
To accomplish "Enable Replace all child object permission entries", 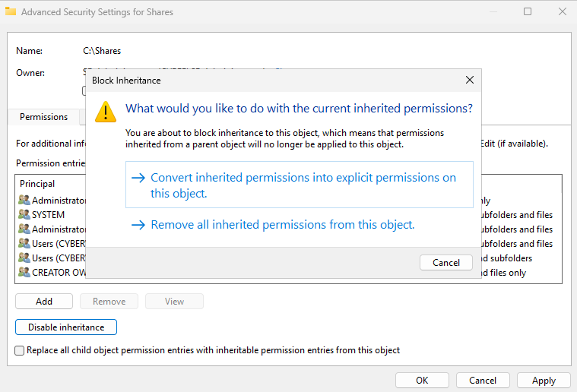I will pos(20,350).
